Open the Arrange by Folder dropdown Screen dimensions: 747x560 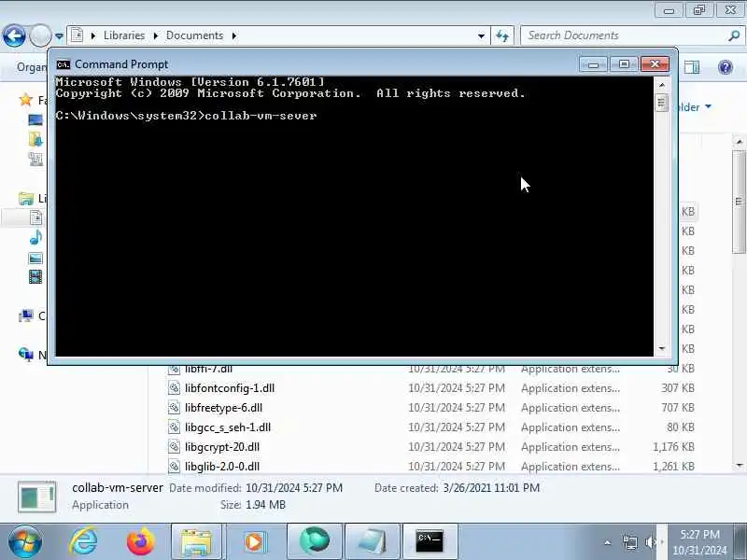[694, 107]
